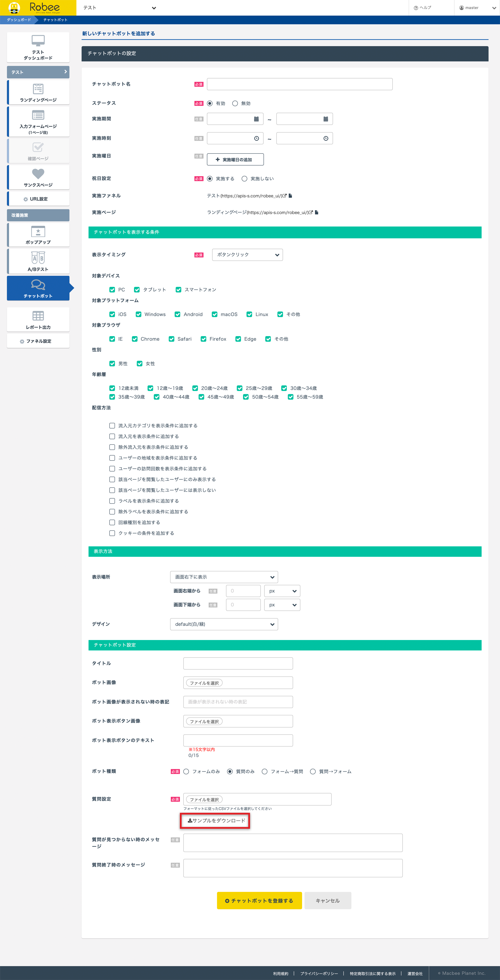Click the サンクスページ heart icon

click(38, 174)
